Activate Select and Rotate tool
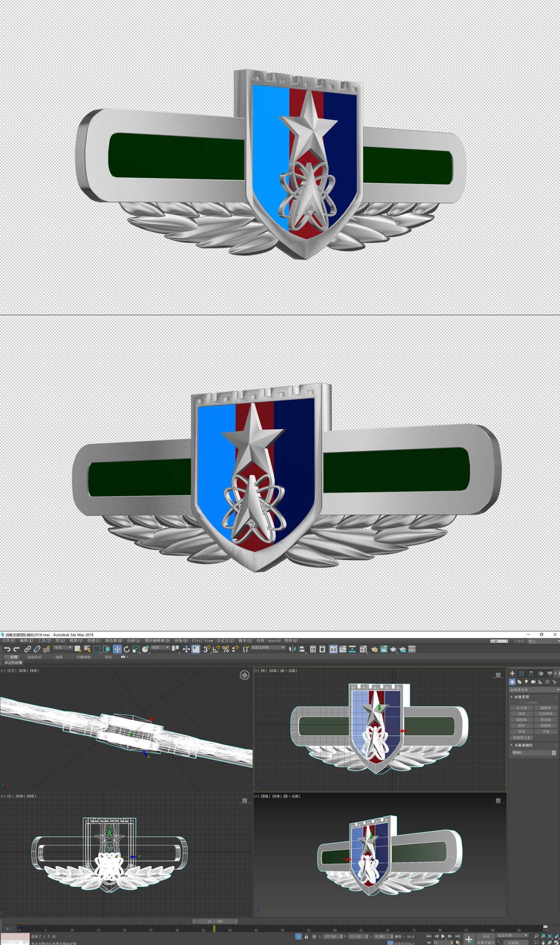Viewport: 560px width, 945px height. pos(127,649)
